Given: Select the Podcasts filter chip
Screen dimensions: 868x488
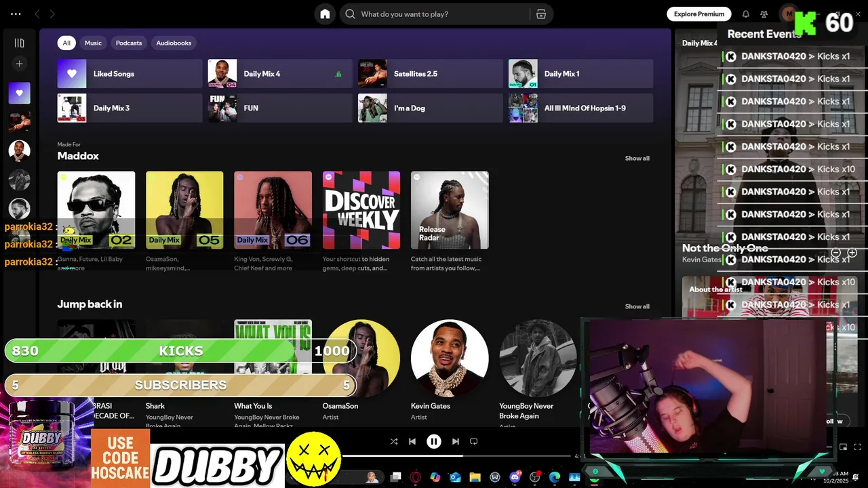Looking at the screenshot, I should 129,43.
